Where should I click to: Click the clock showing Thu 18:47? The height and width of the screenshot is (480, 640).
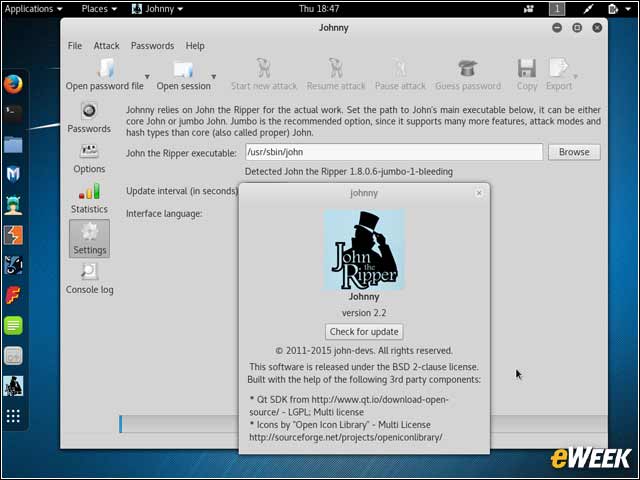(x=319, y=9)
